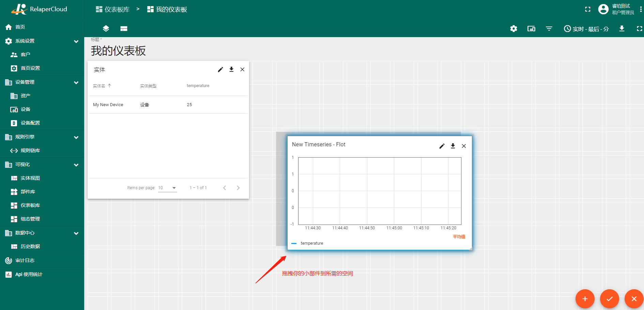Navigate to 仪表板库 breadcrumb link
Image resolution: width=644 pixels, height=310 pixels.
click(x=113, y=9)
